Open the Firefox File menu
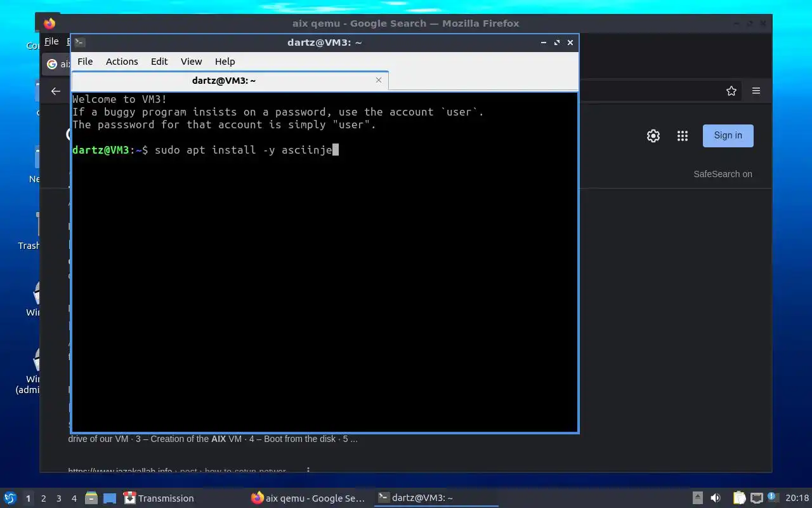812x508 pixels. click(x=51, y=41)
